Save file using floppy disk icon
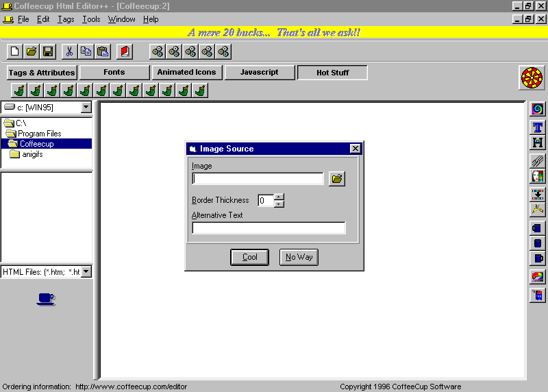This screenshot has height=392, width=548. [x=48, y=51]
